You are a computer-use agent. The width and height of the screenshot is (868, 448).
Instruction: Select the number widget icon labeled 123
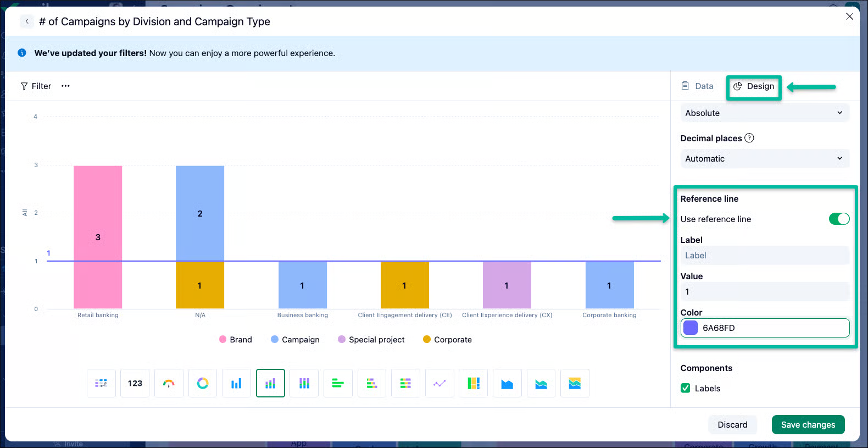coord(135,383)
